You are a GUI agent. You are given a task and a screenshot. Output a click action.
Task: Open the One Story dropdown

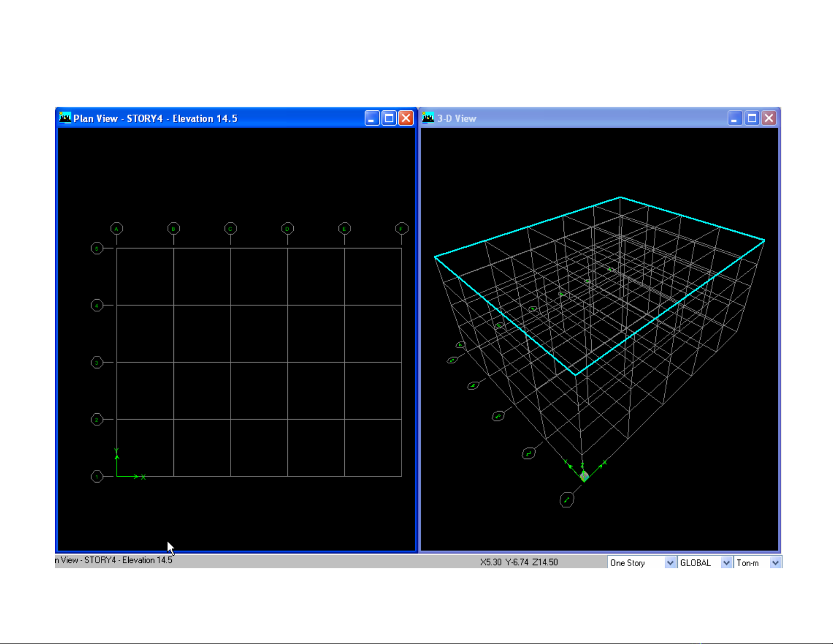(670, 563)
